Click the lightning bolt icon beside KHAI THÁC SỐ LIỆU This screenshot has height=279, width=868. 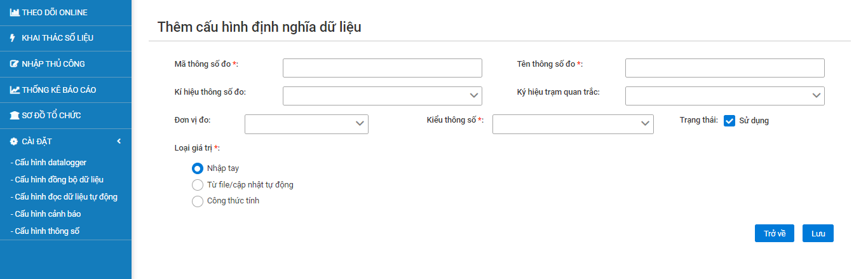tap(13, 38)
